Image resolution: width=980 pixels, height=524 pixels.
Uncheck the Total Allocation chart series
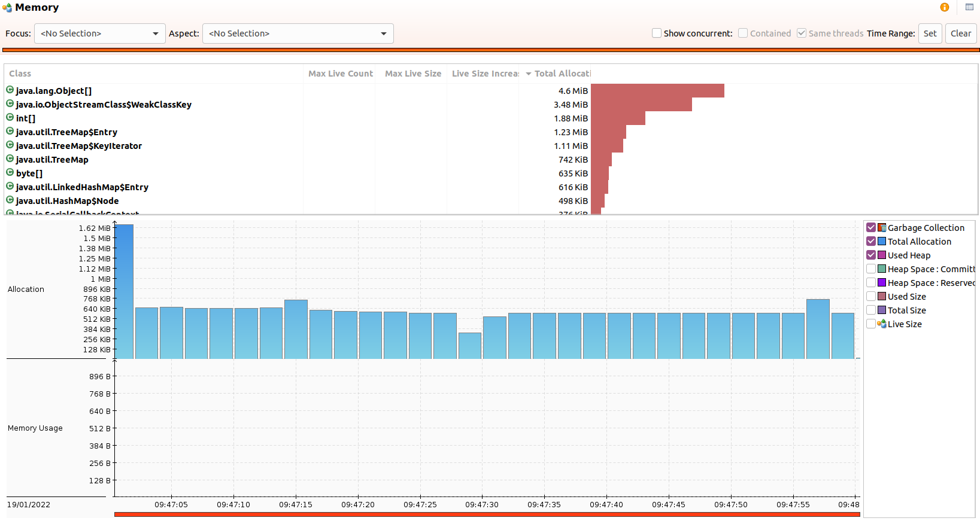871,241
